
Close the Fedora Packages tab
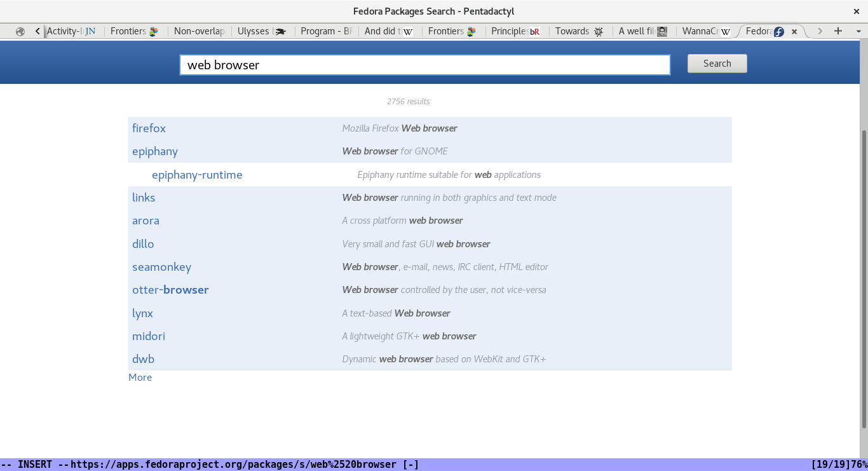coord(794,31)
